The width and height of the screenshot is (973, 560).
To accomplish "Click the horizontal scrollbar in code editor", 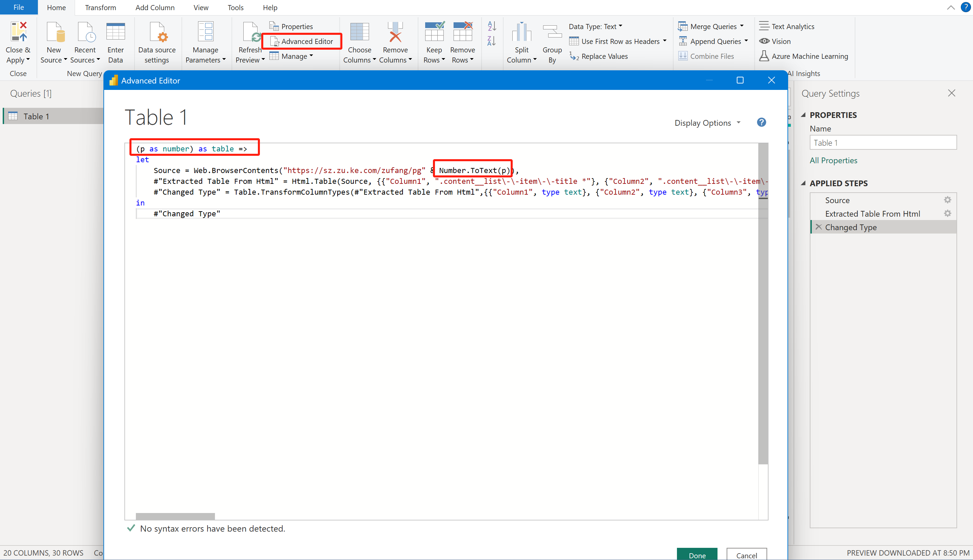I will [175, 516].
